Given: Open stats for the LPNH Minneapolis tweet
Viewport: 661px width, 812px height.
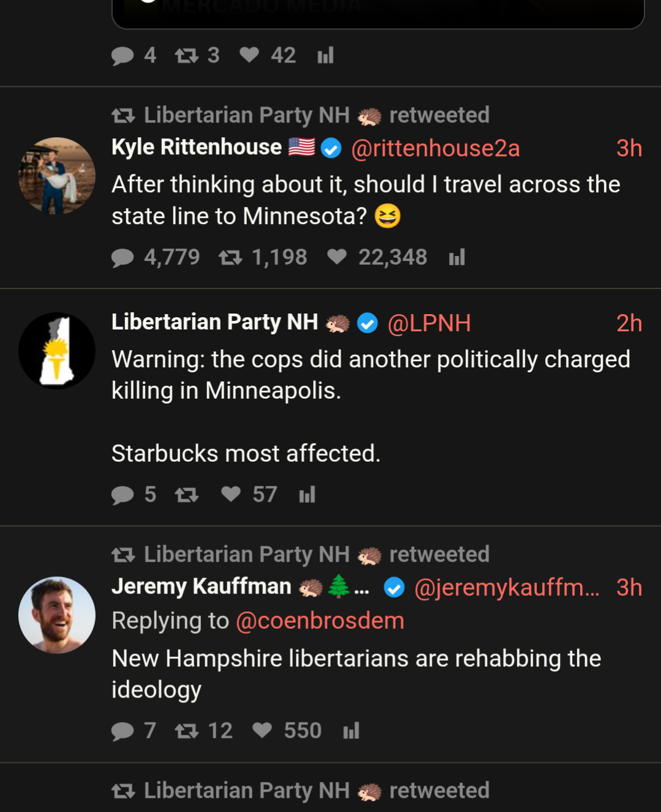Looking at the screenshot, I should point(307,495).
